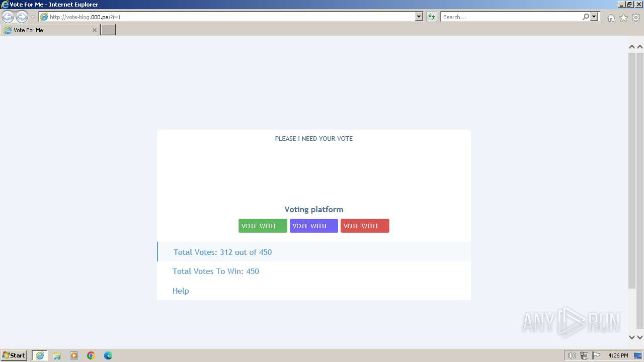Click the address bar showing vote-blog.000.pe
Viewport: 644px width, 362px height.
tap(227, 17)
